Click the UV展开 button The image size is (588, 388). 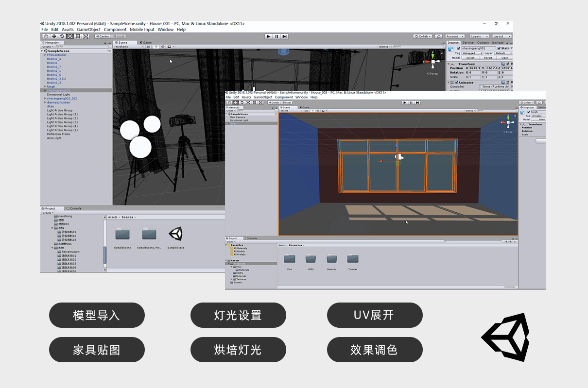375,315
